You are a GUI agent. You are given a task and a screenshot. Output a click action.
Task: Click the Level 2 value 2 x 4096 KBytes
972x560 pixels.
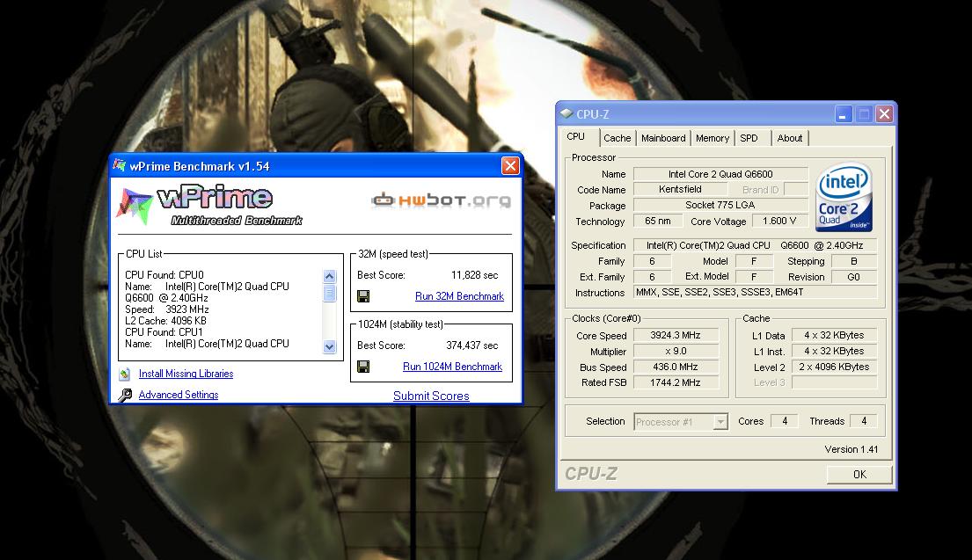[x=835, y=367]
